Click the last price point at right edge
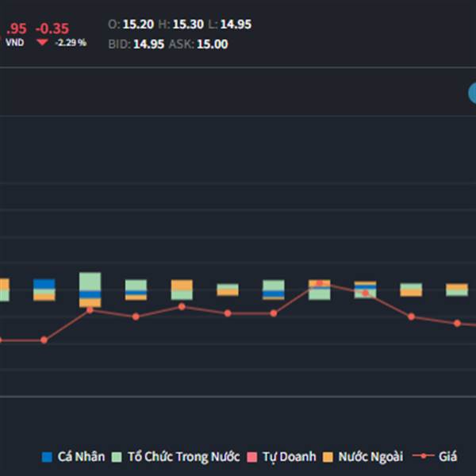 coord(457,324)
